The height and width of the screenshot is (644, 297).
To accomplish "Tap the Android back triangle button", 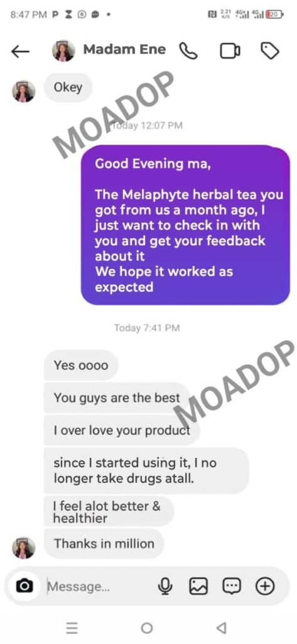I will [x=221, y=628].
